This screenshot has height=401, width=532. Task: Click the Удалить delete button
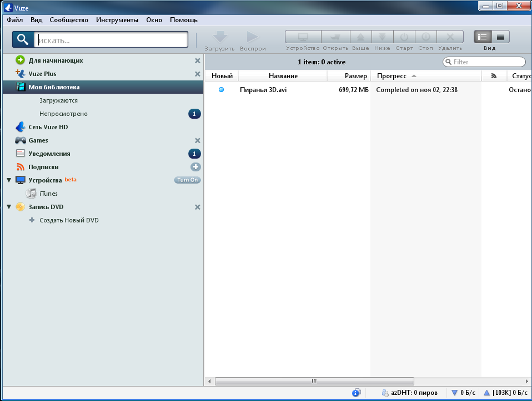pyautogui.click(x=450, y=37)
